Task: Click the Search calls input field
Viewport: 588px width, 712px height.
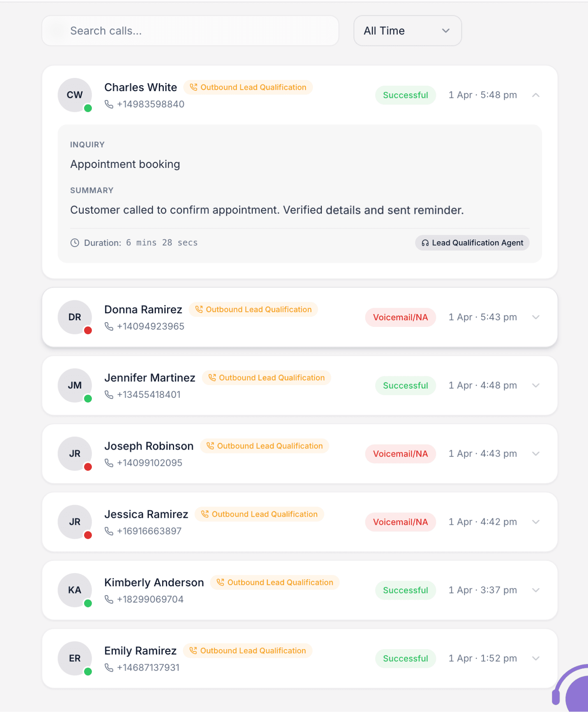Action: (x=190, y=30)
